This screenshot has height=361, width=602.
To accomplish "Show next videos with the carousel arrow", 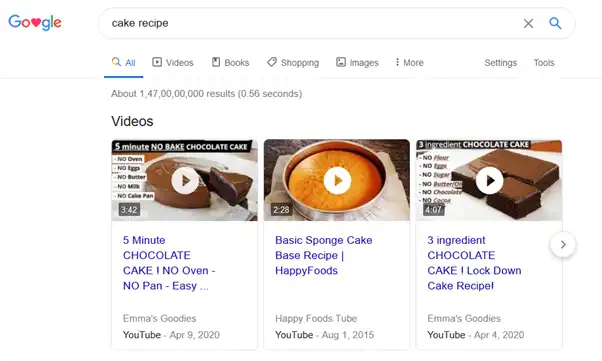I will coord(563,245).
